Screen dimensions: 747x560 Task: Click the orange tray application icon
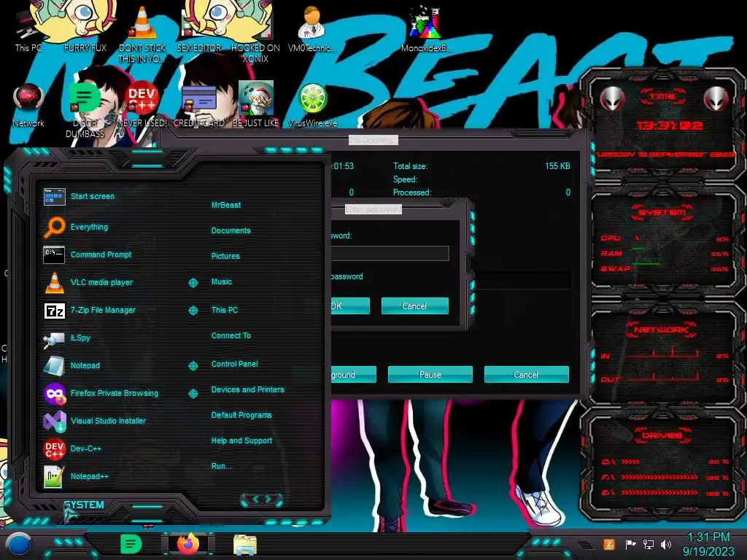[609, 544]
